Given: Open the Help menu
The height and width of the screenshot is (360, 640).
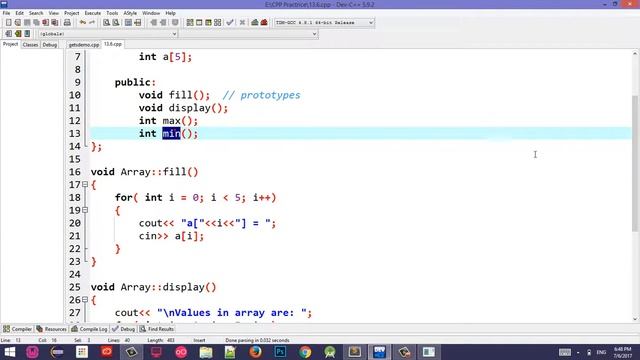Looking at the screenshot, I should click(x=170, y=13).
